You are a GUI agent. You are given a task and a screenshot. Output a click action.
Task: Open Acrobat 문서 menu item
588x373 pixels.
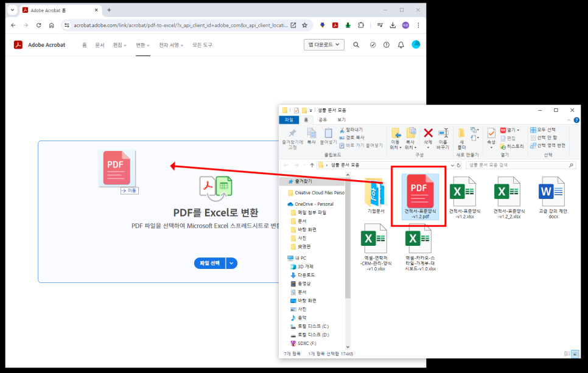pos(100,45)
